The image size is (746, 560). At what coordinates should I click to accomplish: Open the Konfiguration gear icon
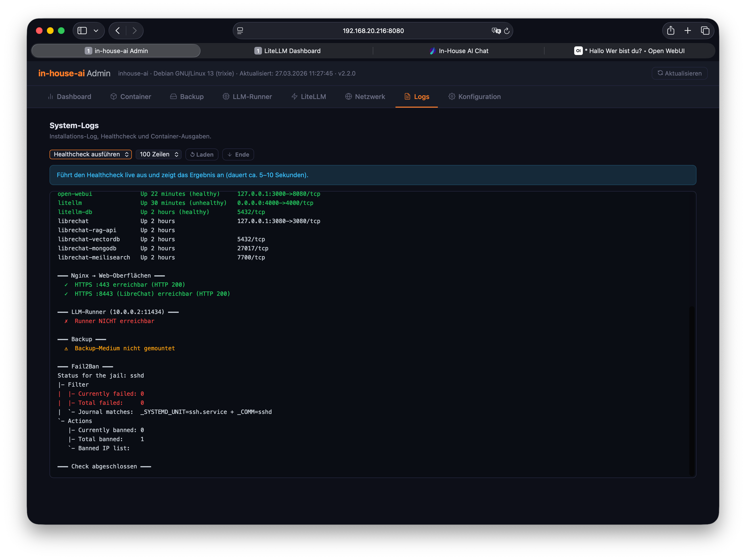pyautogui.click(x=452, y=96)
